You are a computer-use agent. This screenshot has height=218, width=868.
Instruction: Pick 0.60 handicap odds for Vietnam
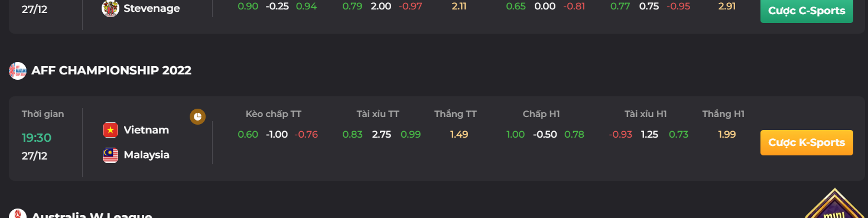click(x=248, y=134)
